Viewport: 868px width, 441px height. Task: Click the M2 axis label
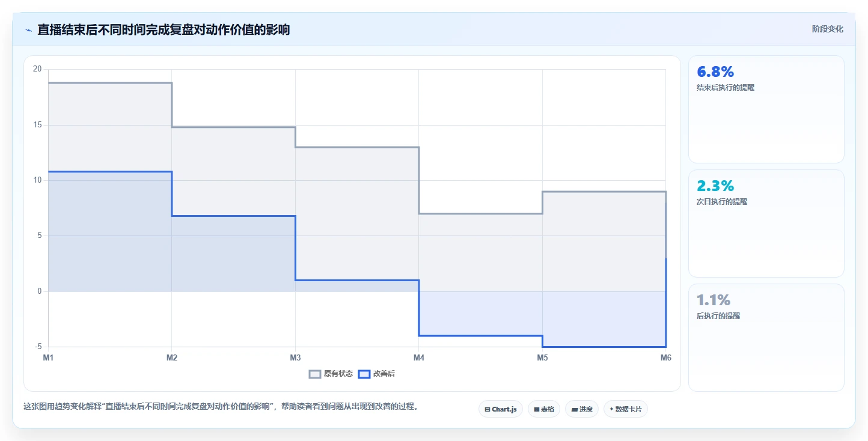click(172, 358)
